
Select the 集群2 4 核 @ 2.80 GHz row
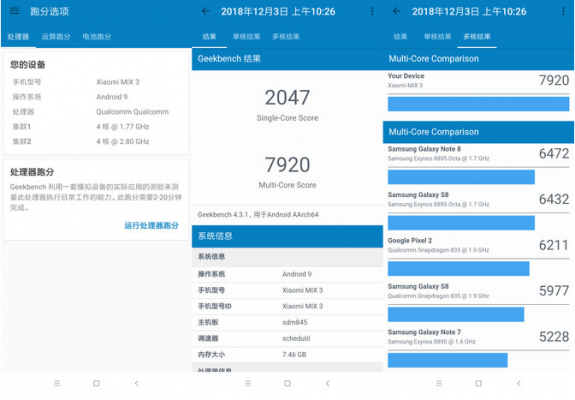96,142
